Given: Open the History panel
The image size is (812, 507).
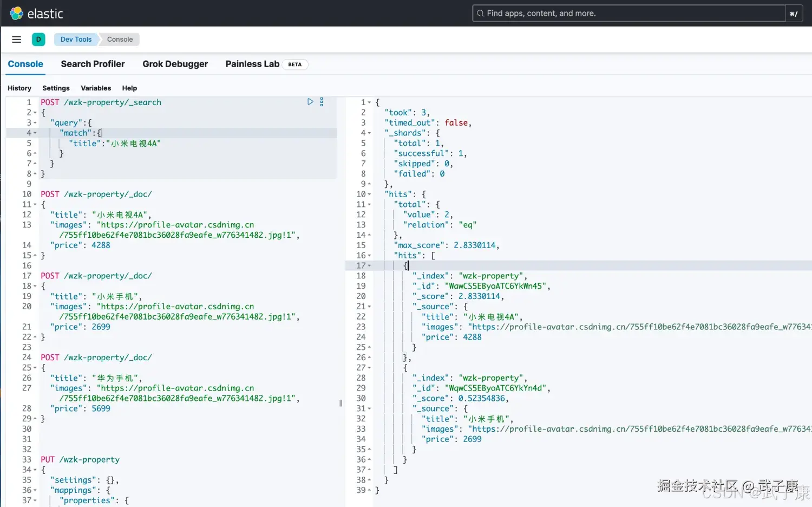Looking at the screenshot, I should pos(19,88).
